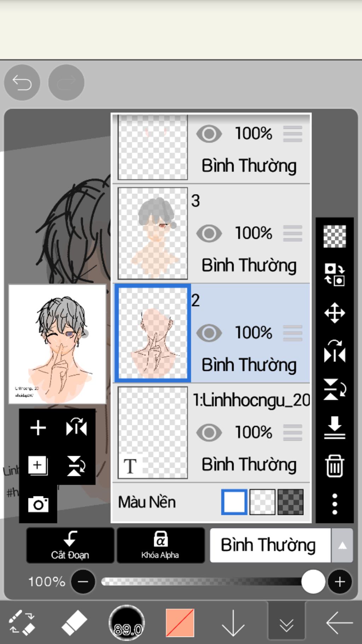Click the trash icon to delete layer
Image resolution: width=362 pixels, height=644 pixels.
click(334, 466)
